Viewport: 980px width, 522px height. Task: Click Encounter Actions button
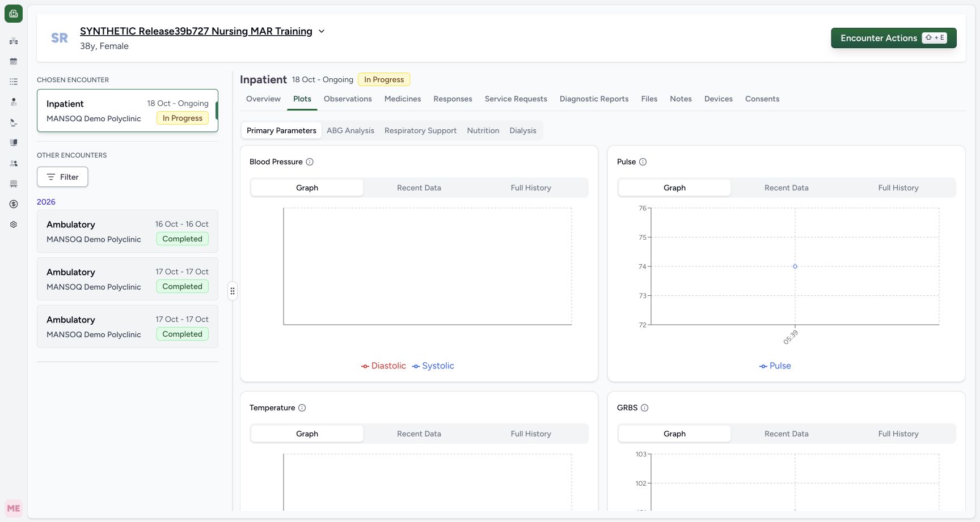coord(894,38)
